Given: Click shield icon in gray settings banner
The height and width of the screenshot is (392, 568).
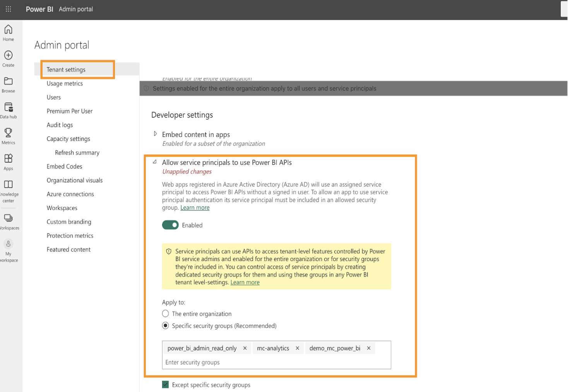Looking at the screenshot, I should (146, 89).
